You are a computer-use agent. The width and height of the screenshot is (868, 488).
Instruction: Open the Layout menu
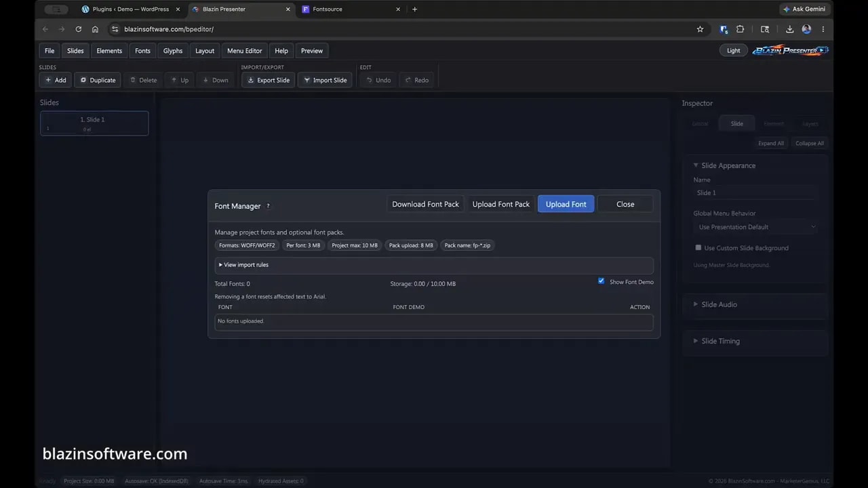click(x=205, y=51)
